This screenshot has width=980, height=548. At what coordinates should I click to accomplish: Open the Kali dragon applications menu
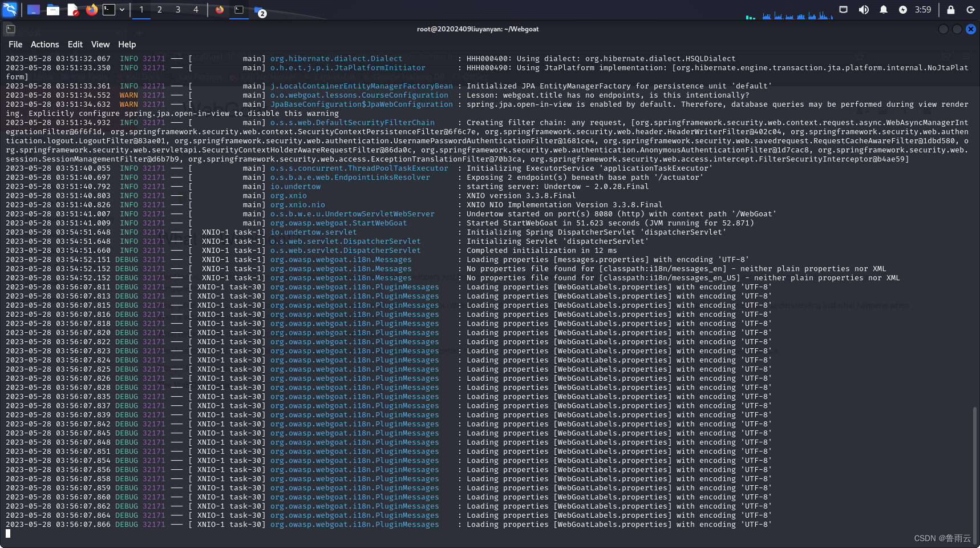10,10
